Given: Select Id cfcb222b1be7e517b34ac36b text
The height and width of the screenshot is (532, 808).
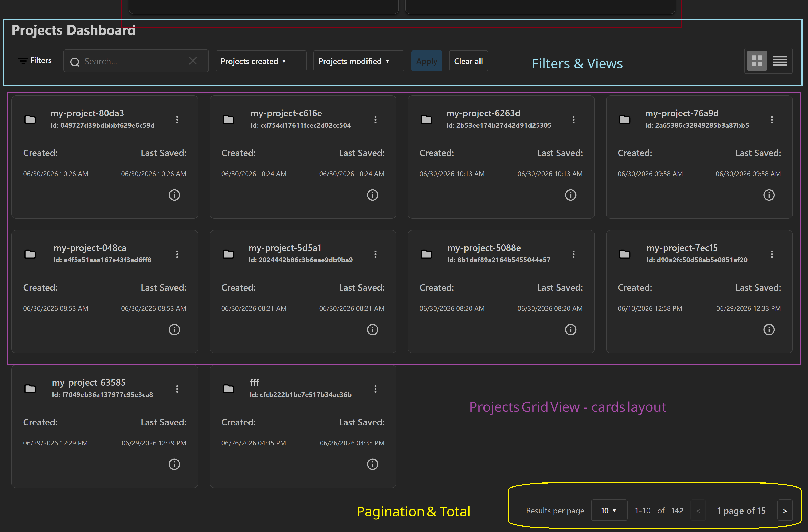Looking at the screenshot, I should [x=301, y=394].
